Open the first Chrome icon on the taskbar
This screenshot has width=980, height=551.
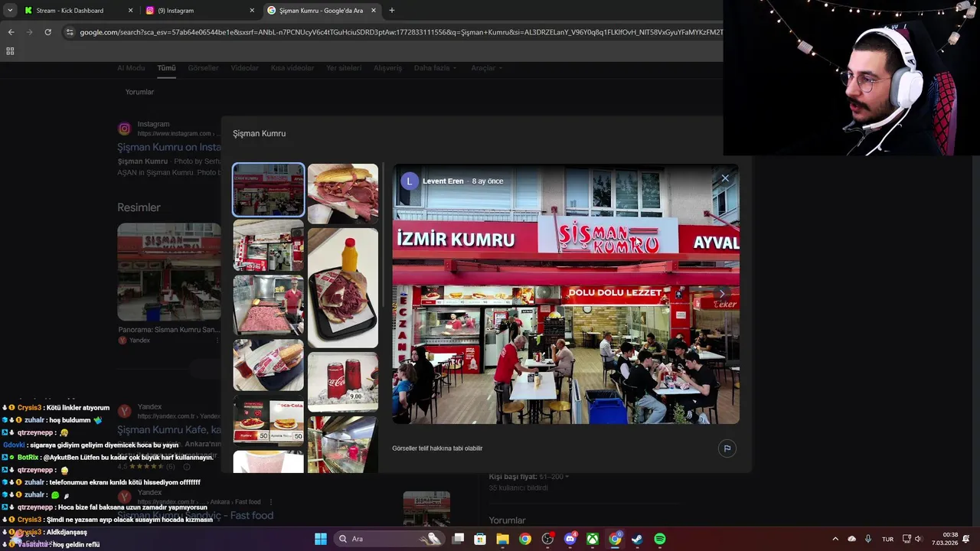[524, 539]
